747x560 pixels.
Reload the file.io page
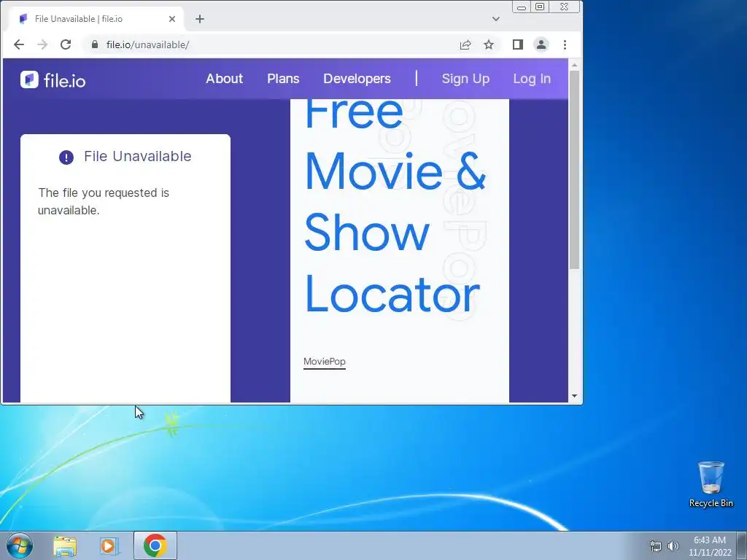point(66,44)
